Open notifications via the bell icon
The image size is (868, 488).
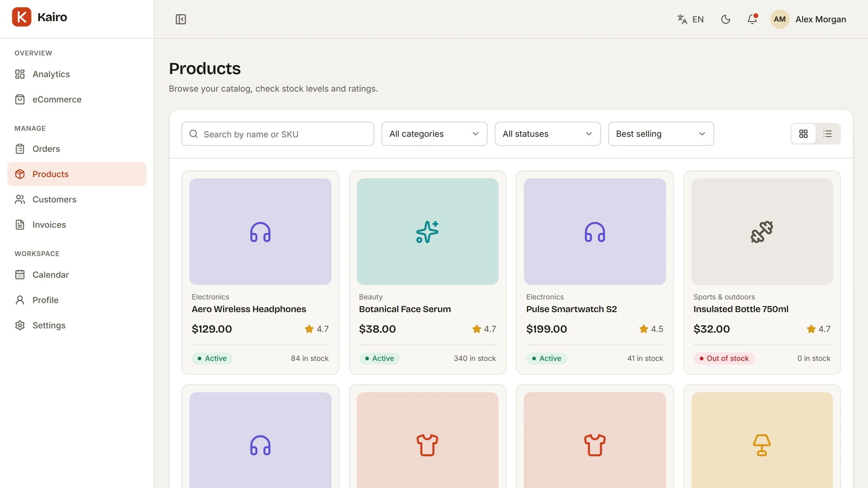752,19
